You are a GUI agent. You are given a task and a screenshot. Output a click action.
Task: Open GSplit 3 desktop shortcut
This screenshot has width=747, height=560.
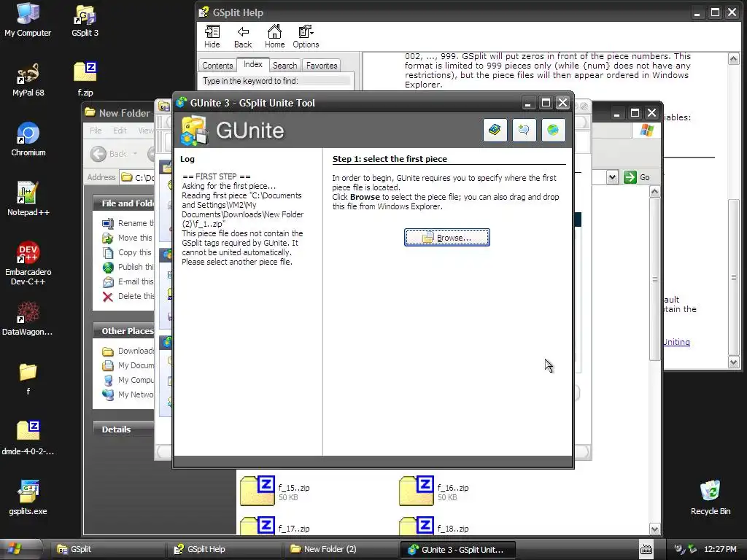(x=85, y=20)
